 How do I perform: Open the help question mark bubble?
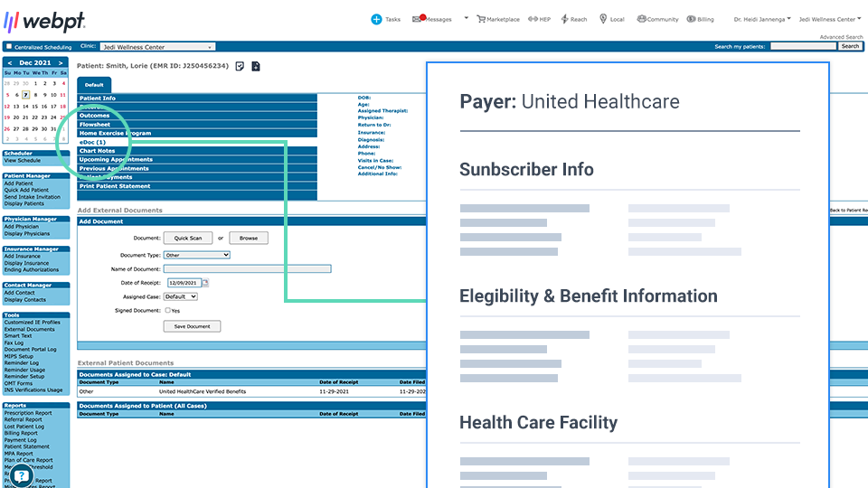pyautogui.click(x=21, y=475)
